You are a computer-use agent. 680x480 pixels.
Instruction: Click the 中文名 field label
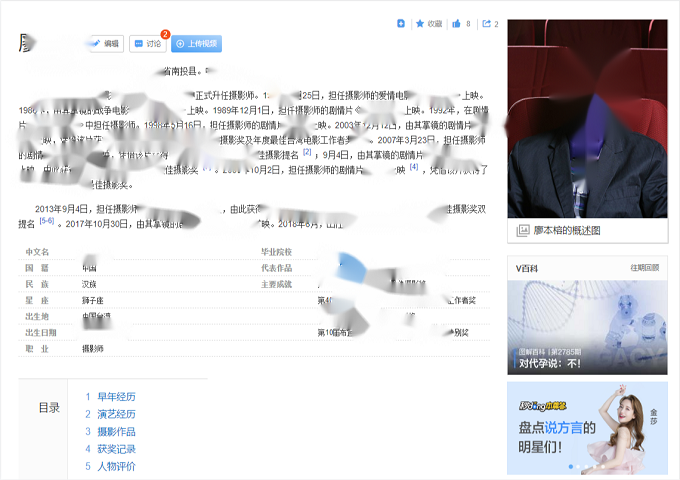(x=37, y=252)
